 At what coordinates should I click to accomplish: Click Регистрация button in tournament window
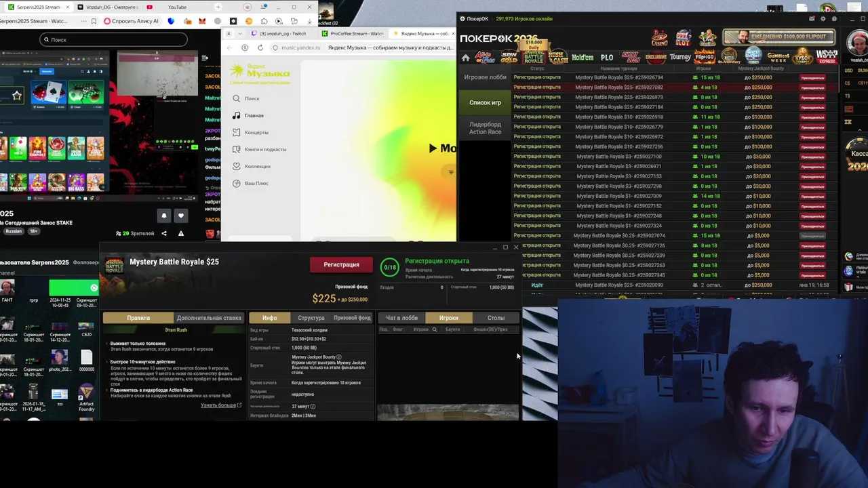pyautogui.click(x=341, y=264)
